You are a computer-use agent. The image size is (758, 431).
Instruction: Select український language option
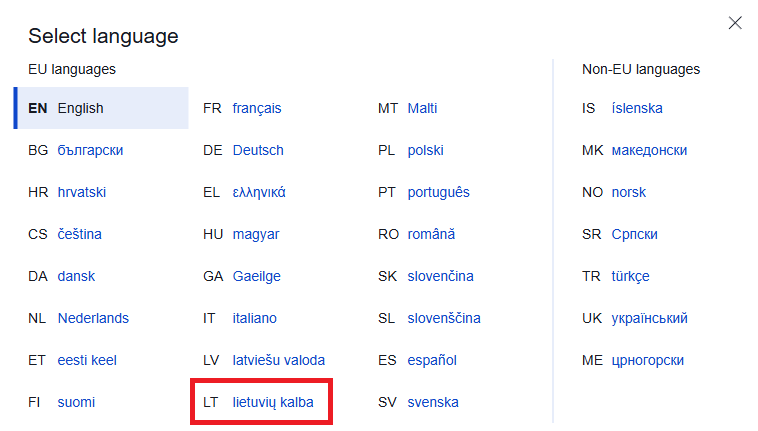coord(649,318)
